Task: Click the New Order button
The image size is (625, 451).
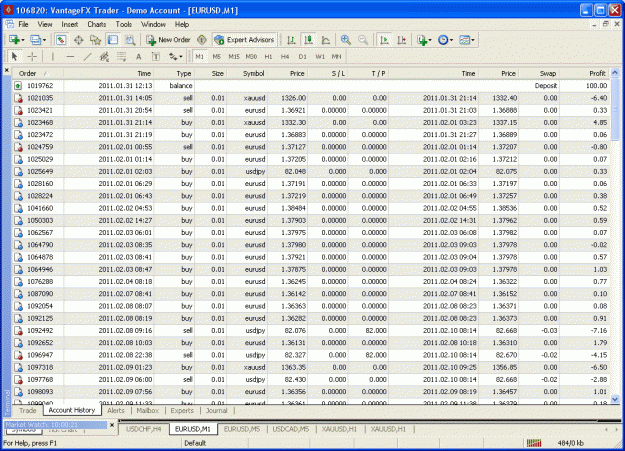Action: click(x=169, y=40)
